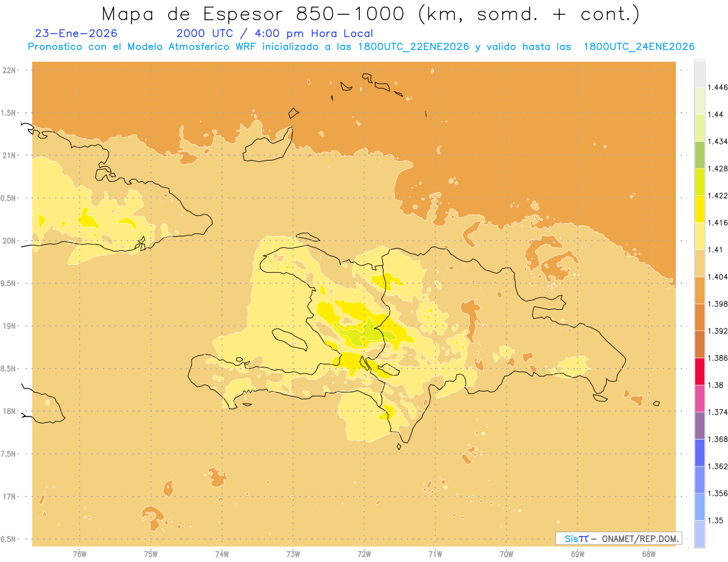728x562 pixels.
Task: Pick the green swatch between 1.428 and 1.434
Action: (699, 155)
